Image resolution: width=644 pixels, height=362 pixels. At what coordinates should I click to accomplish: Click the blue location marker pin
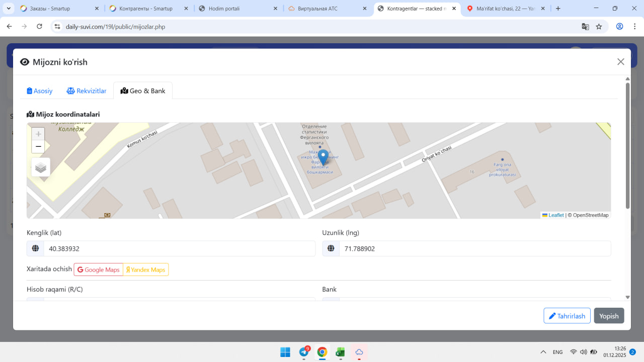pyautogui.click(x=324, y=157)
